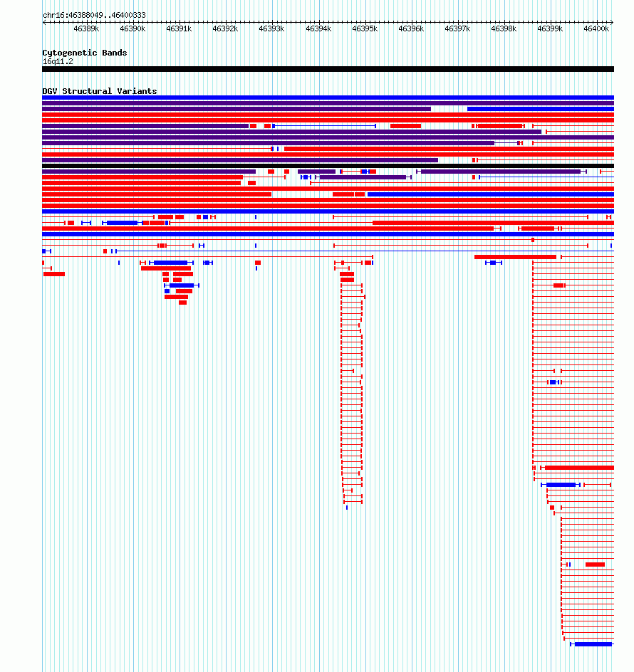Viewport: 634px width, 672px height.
Task: Select the black 16q11.2 cytogenetic band bar
Action: click(x=328, y=69)
